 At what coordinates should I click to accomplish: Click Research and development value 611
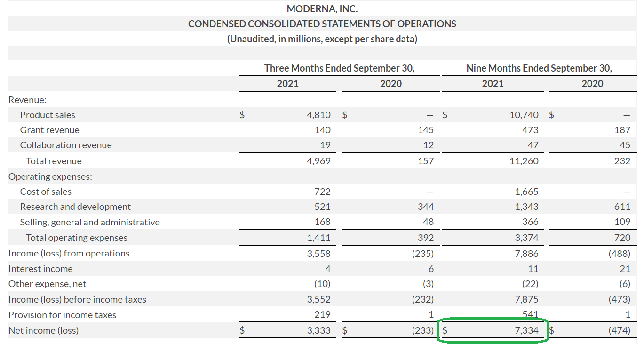(x=622, y=207)
